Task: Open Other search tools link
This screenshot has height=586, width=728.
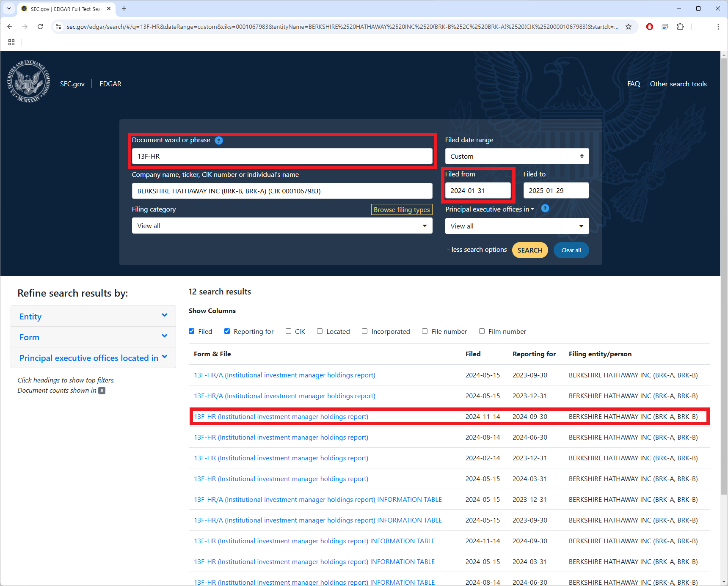Action: (678, 84)
